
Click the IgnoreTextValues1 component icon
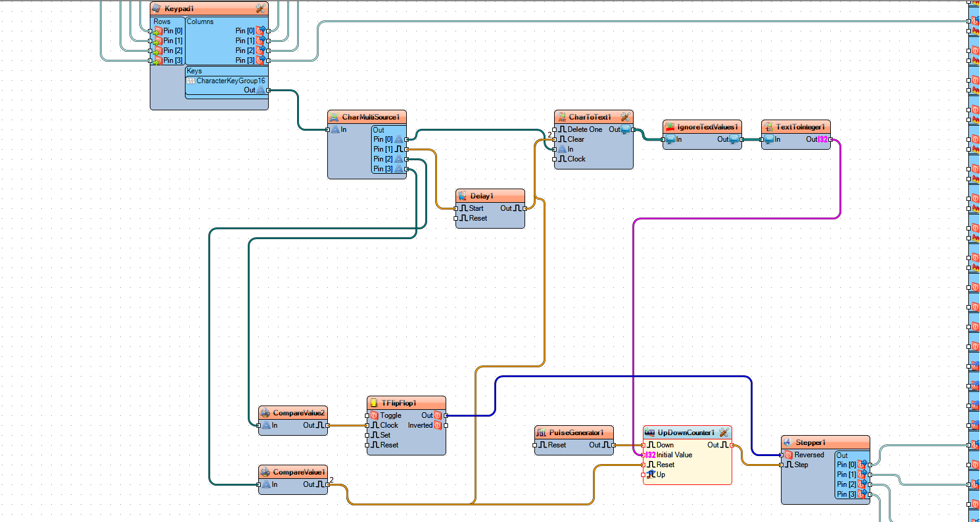coord(670,127)
